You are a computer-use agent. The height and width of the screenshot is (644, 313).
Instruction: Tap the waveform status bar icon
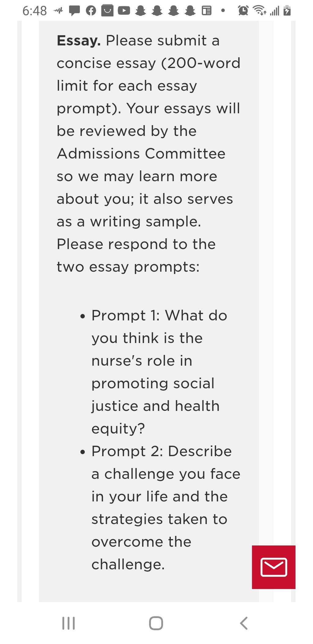(58, 11)
